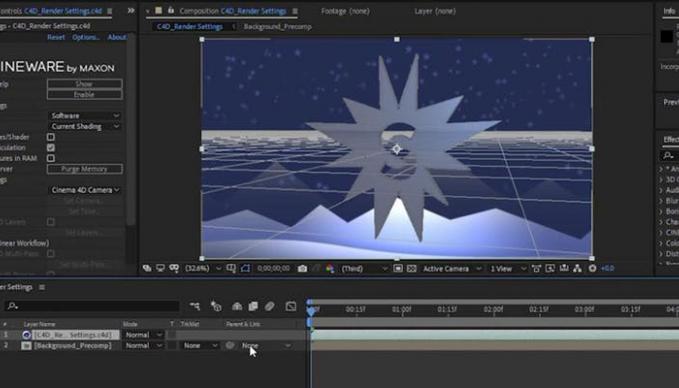Open the 1 View layout dropdown
Image resolution: width=679 pixels, height=388 pixels.
(508, 269)
